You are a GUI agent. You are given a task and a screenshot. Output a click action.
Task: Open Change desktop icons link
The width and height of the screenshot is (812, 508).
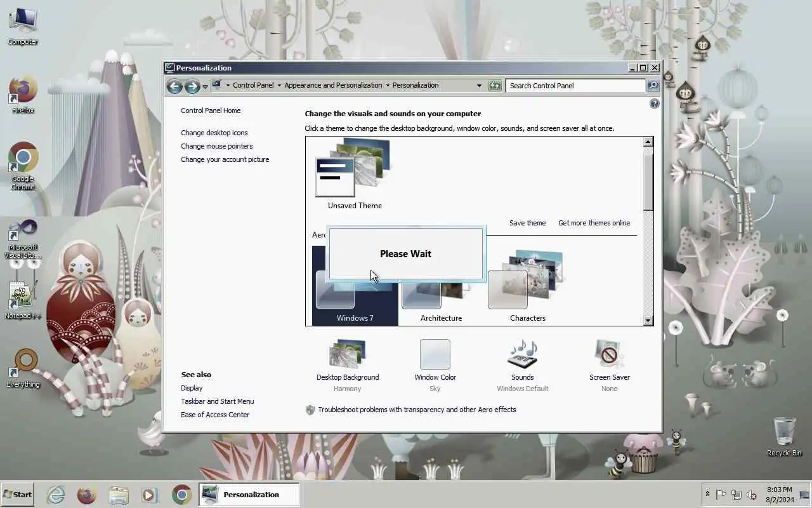pyautogui.click(x=214, y=133)
